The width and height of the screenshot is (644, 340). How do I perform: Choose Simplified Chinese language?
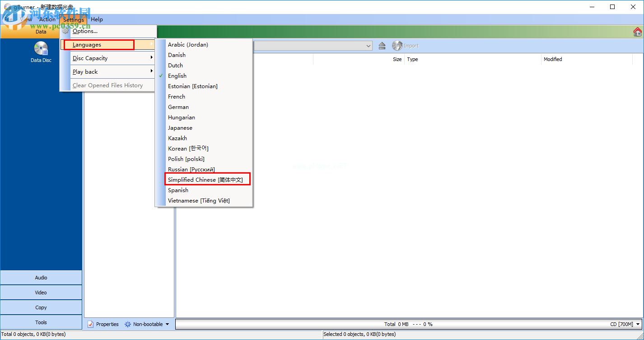[x=204, y=180]
